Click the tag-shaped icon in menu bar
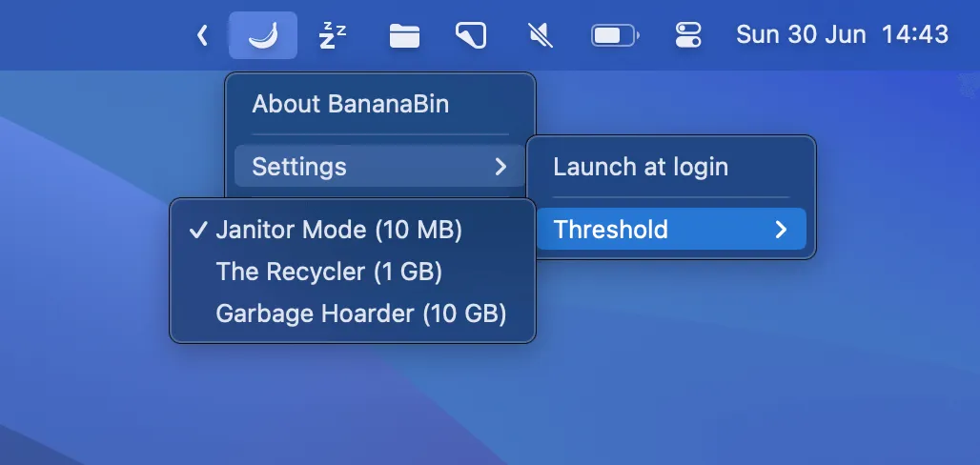The height and width of the screenshot is (465, 980). click(470, 36)
